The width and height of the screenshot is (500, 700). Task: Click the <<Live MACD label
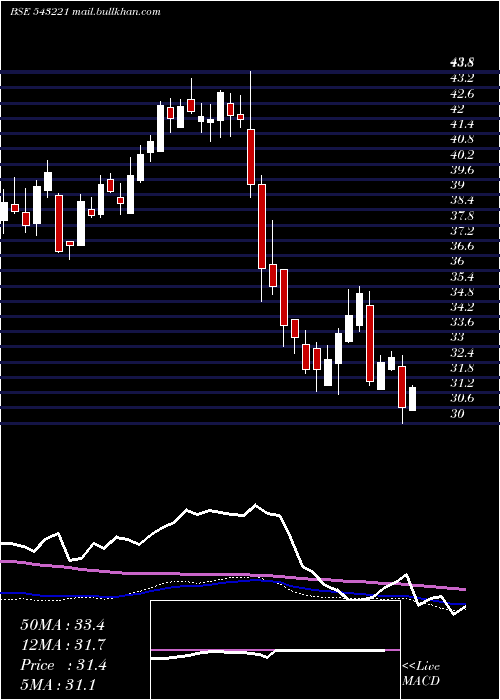pyautogui.click(x=421, y=674)
